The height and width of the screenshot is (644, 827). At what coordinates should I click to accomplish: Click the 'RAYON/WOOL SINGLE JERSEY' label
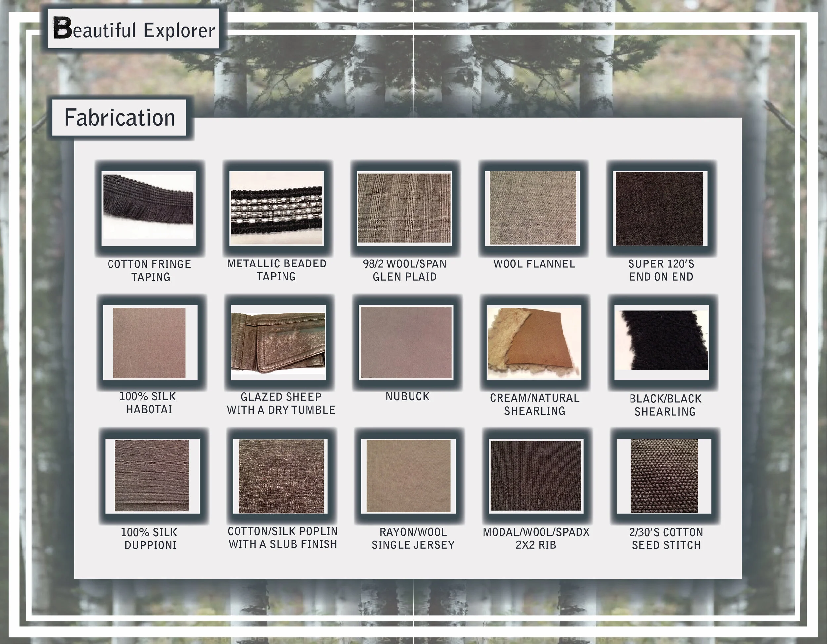tap(413, 538)
